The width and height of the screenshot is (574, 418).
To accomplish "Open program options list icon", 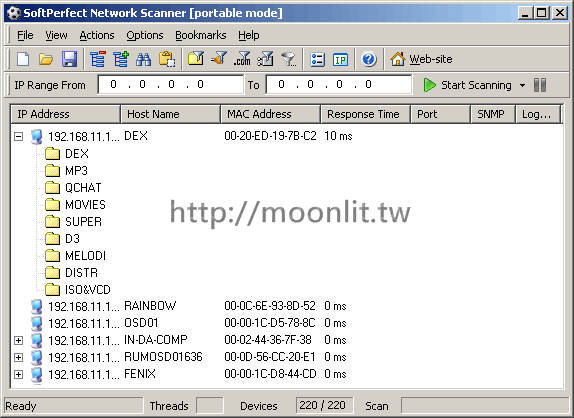I will tap(317, 59).
